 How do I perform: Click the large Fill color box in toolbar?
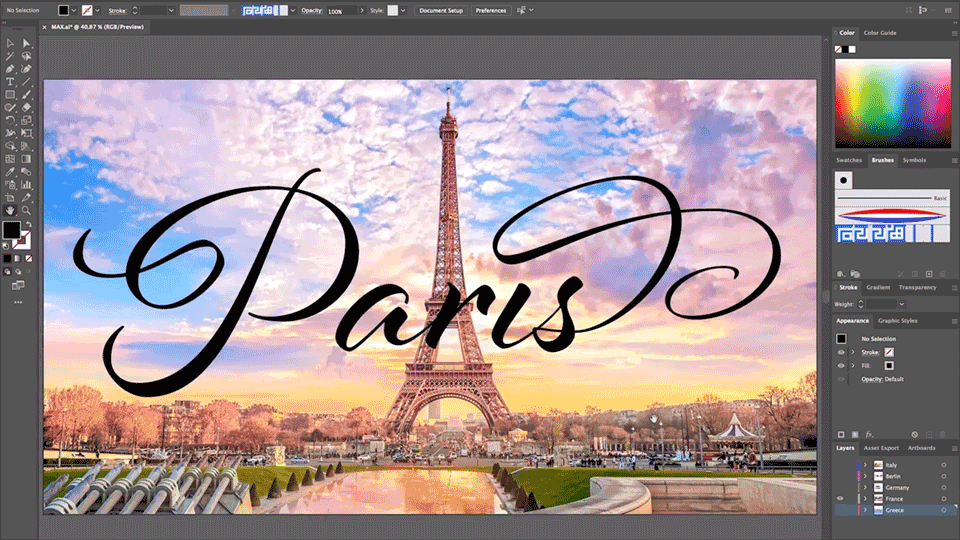click(x=11, y=230)
